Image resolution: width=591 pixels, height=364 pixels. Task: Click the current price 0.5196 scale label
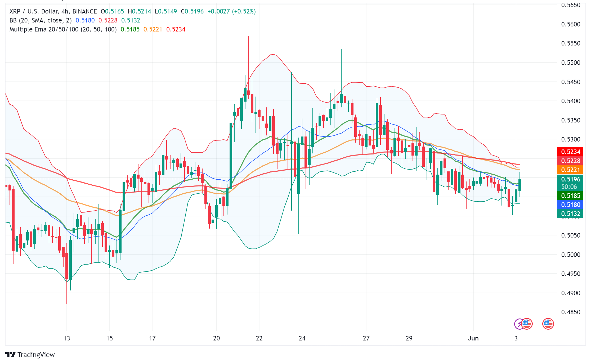pyautogui.click(x=570, y=179)
